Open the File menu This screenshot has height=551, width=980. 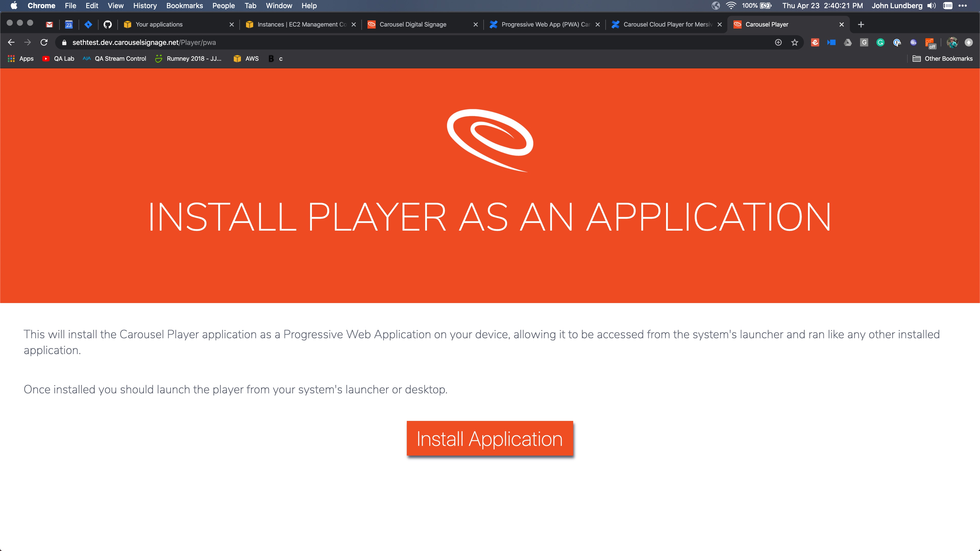point(70,6)
